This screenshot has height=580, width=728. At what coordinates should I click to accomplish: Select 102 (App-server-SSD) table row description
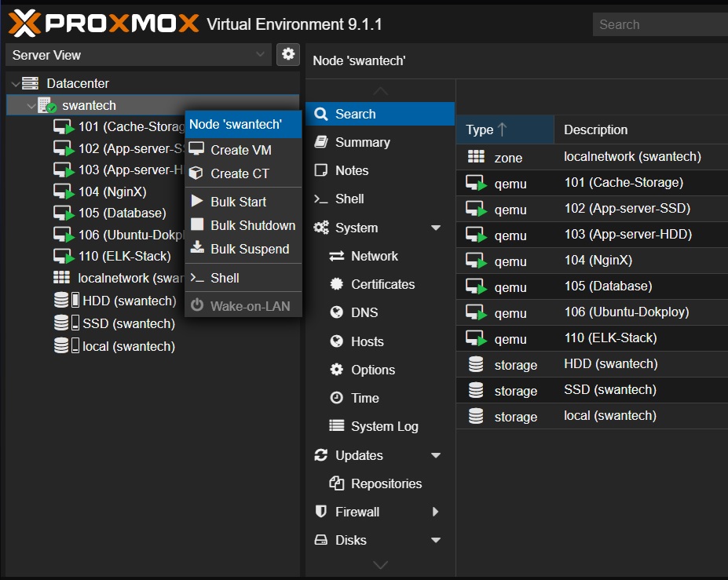click(627, 208)
